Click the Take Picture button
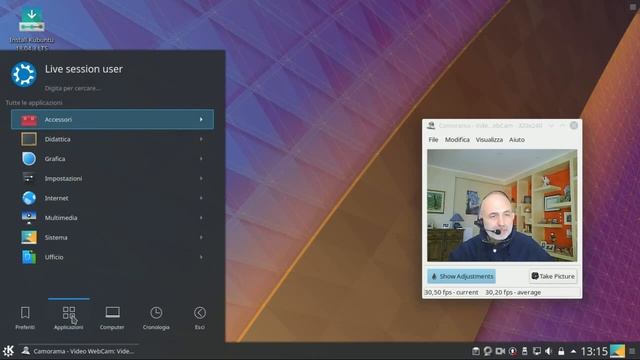 tap(553, 276)
